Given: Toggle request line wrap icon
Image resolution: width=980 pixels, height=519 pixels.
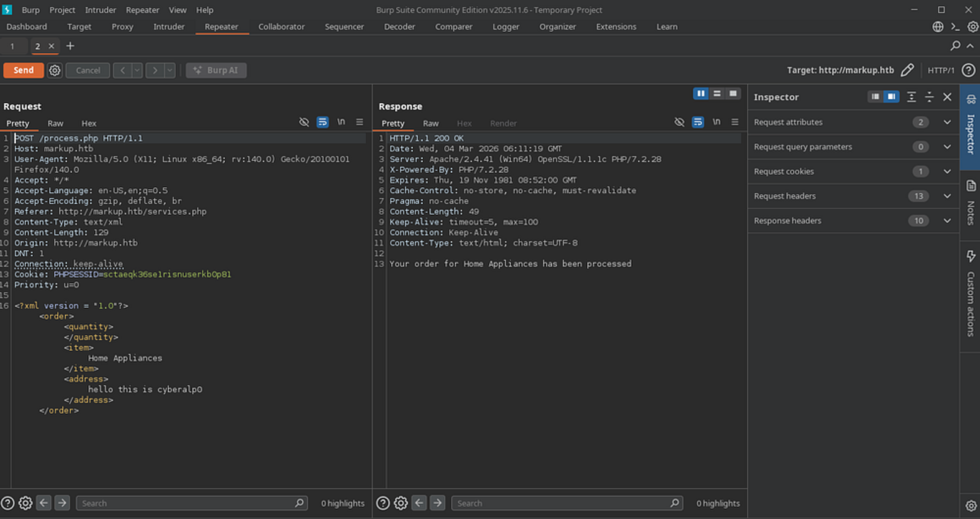Looking at the screenshot, I should click(x=322, y=122).
